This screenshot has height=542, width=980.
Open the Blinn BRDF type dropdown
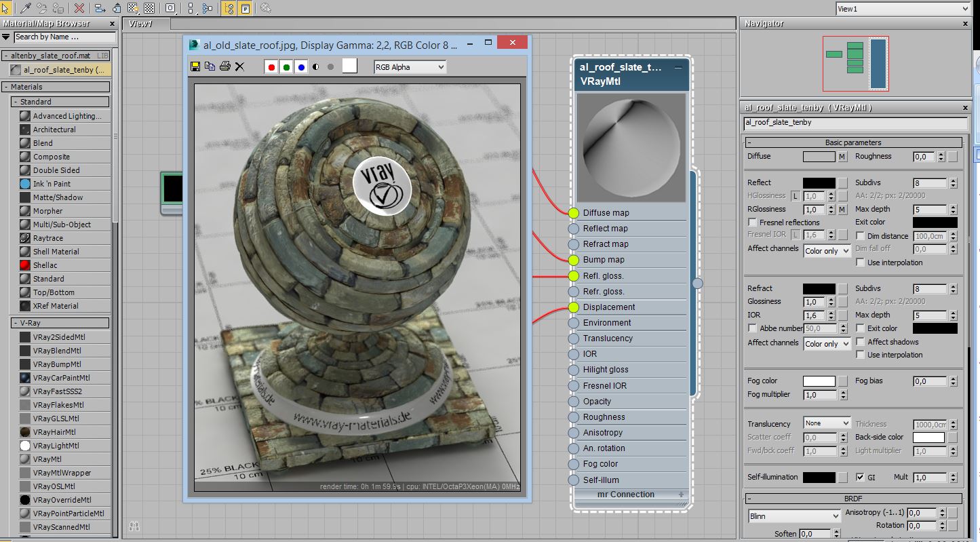[794, 516]
